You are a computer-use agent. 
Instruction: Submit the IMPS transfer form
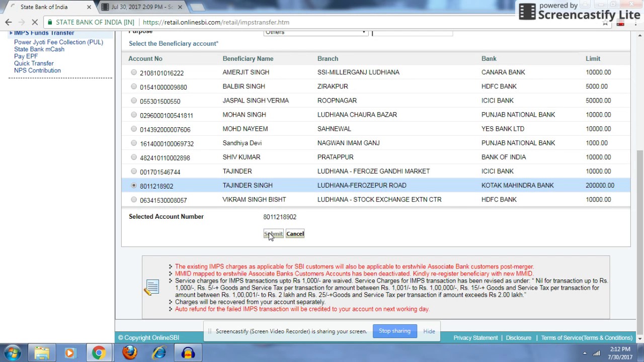click(x=273, y=234)
